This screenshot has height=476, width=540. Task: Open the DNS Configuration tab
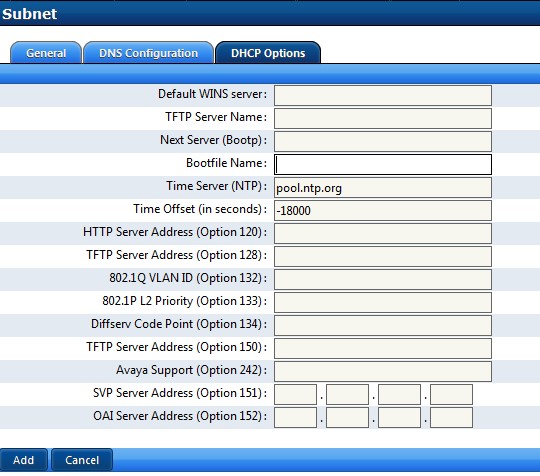(148, 53)
